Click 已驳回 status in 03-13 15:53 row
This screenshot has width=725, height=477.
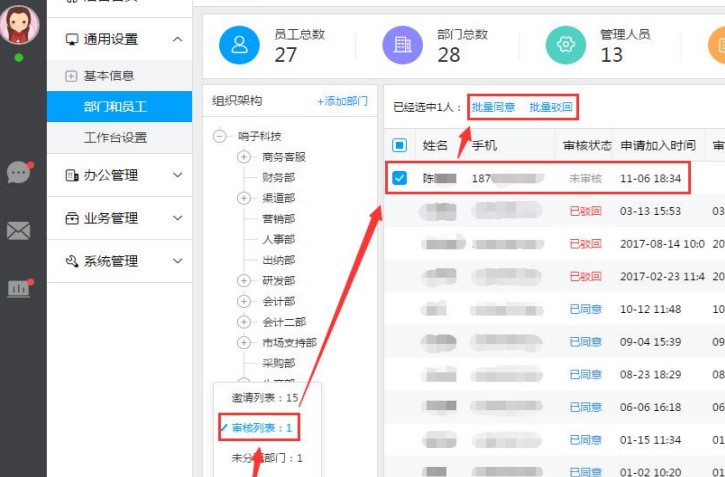(x=585, y=211)
